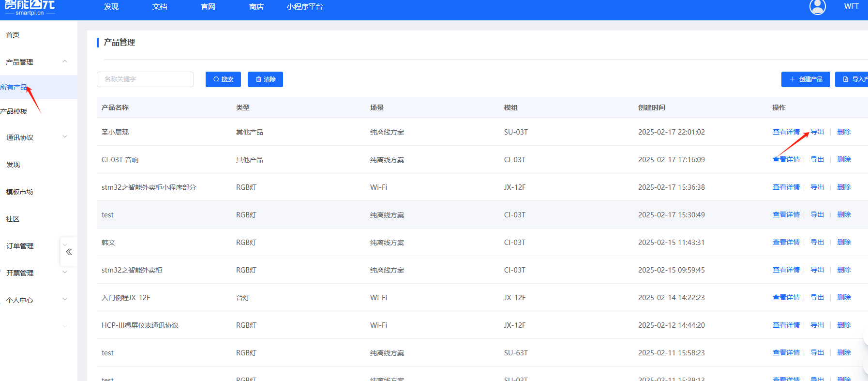Image resolution: width=868 pixels, height=381 pixels.
Task: Select 产品模板 in the sidebar
Action: click(14, 111)
